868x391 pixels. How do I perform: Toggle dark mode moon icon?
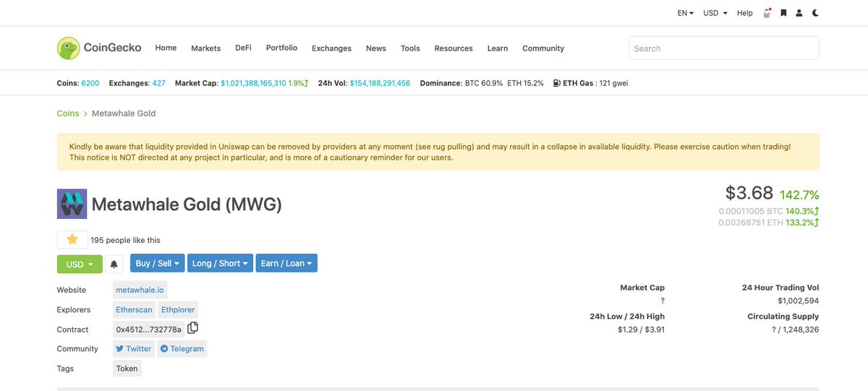(816, 13)
